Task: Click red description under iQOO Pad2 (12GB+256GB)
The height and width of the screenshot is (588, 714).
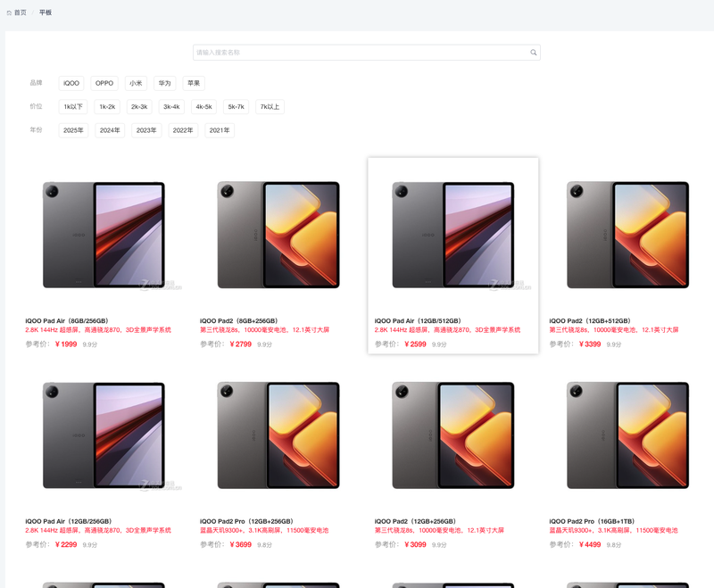Action: [x=439, y=530]
